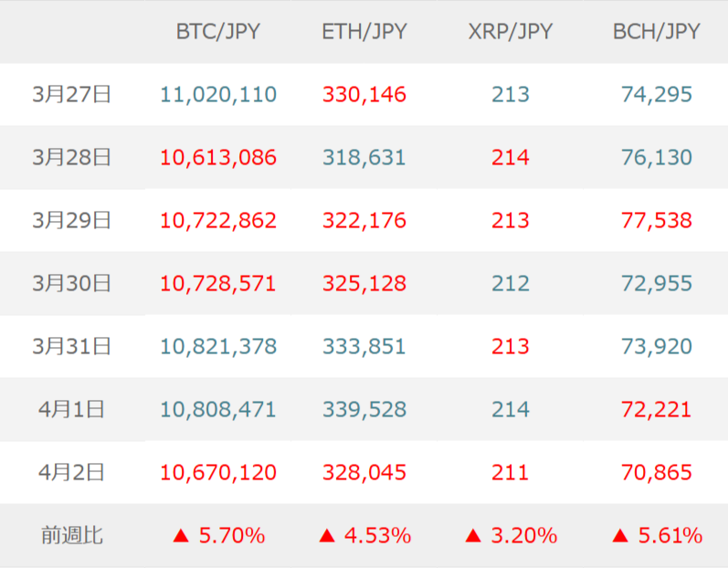Select the BTC value 10,728,571
The width and height of the screenshot is (728, 568).
tap(218, 283)
